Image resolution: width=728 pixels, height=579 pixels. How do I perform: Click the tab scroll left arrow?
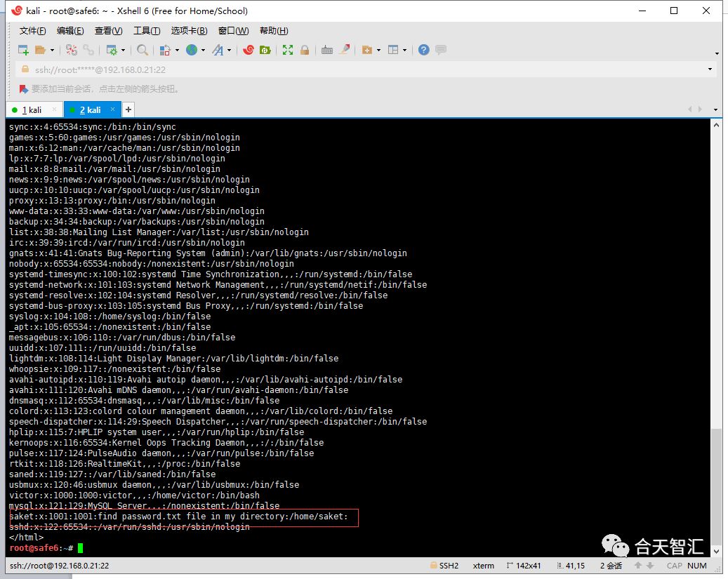(690, 109)
